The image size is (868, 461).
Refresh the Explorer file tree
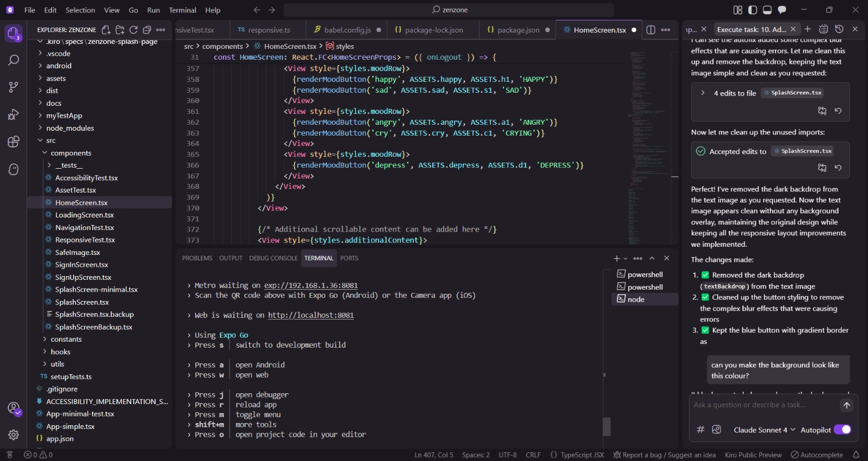pos(133,30)
